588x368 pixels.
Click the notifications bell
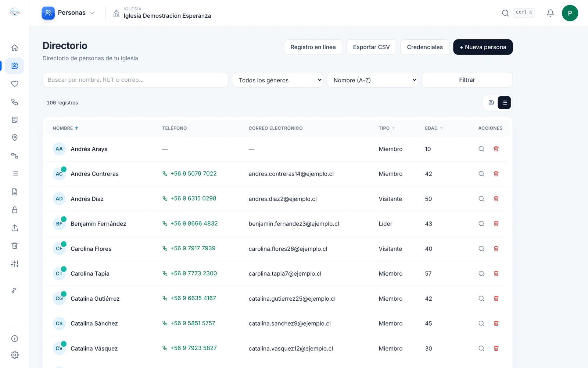pyautogui.click(x=550, y=13)
